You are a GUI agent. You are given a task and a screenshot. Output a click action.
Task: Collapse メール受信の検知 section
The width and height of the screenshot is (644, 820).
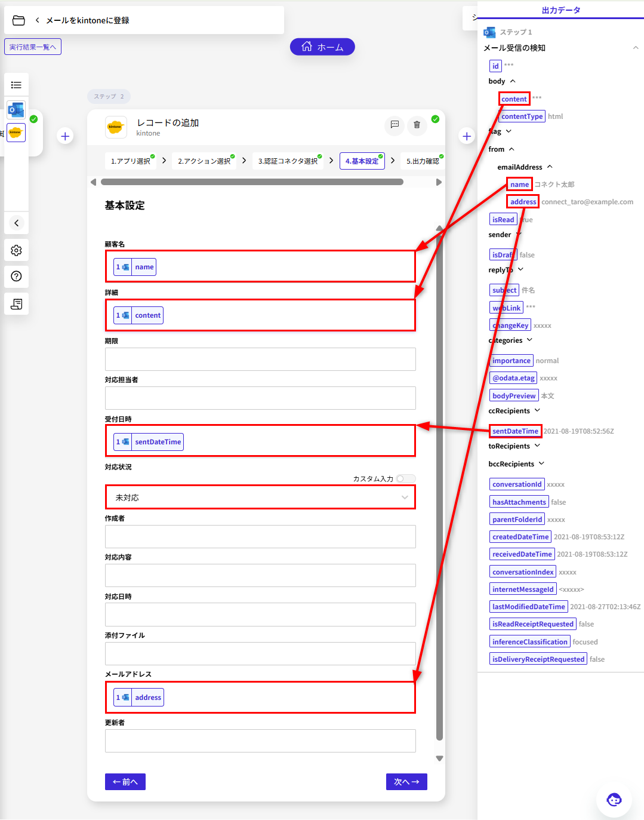[x=635, y=48]
